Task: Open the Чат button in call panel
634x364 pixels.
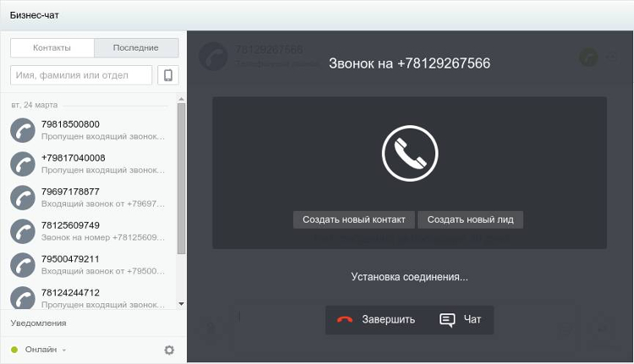Action: point(461,319)
